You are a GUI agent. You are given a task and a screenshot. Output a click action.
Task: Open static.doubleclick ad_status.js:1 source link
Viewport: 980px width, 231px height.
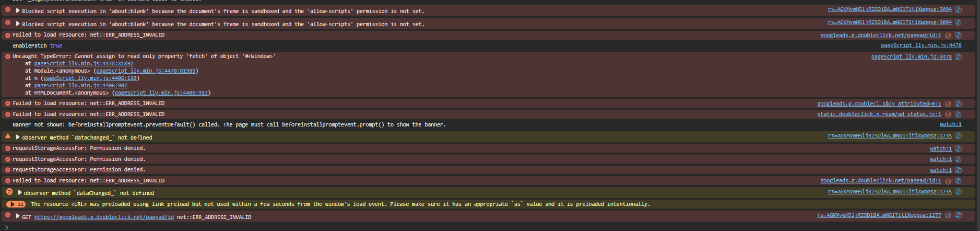pos(879,114)
